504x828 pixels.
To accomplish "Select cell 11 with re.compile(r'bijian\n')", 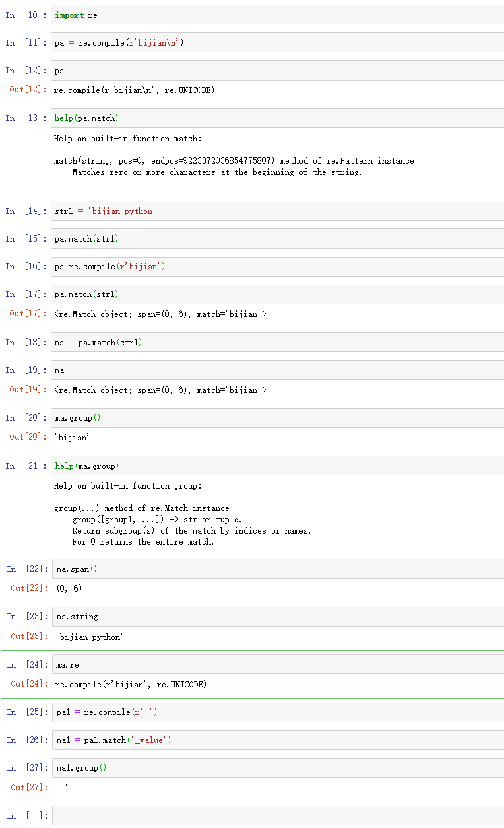I will pyautogui.click(x=277, y=42).
